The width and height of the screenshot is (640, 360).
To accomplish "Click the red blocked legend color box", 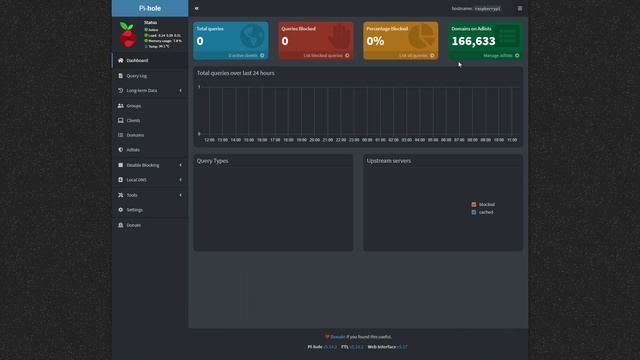I will pos(474,204).
